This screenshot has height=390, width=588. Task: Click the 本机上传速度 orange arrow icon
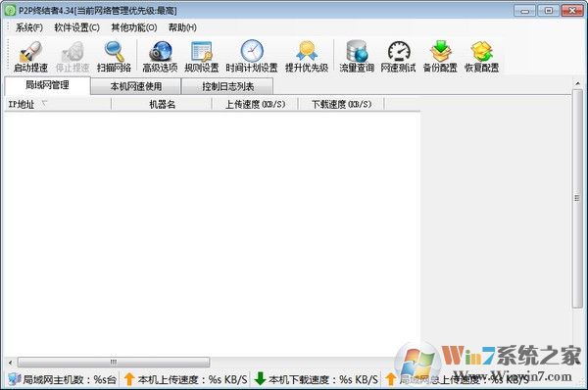click(x=129, y=379)
